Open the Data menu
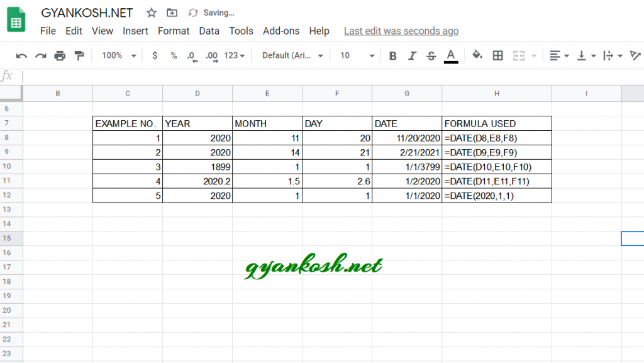This screenshot has height=363, width=644. click(x=209, y=30)
